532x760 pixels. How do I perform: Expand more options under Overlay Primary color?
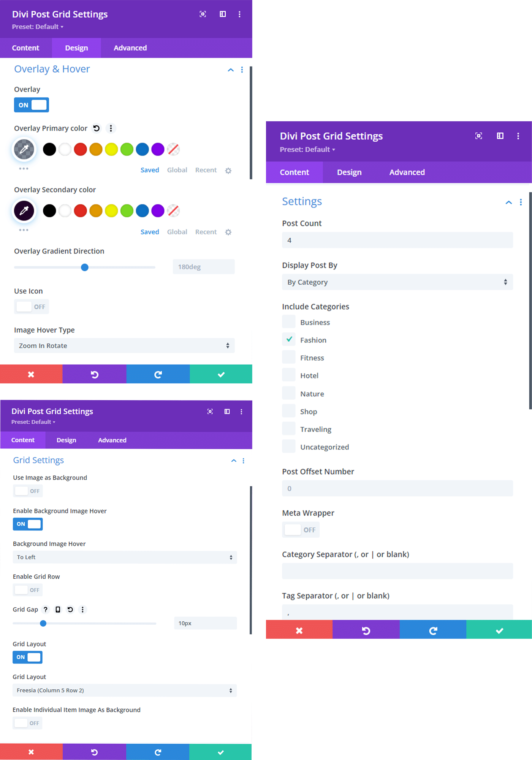tap(24, 168)
